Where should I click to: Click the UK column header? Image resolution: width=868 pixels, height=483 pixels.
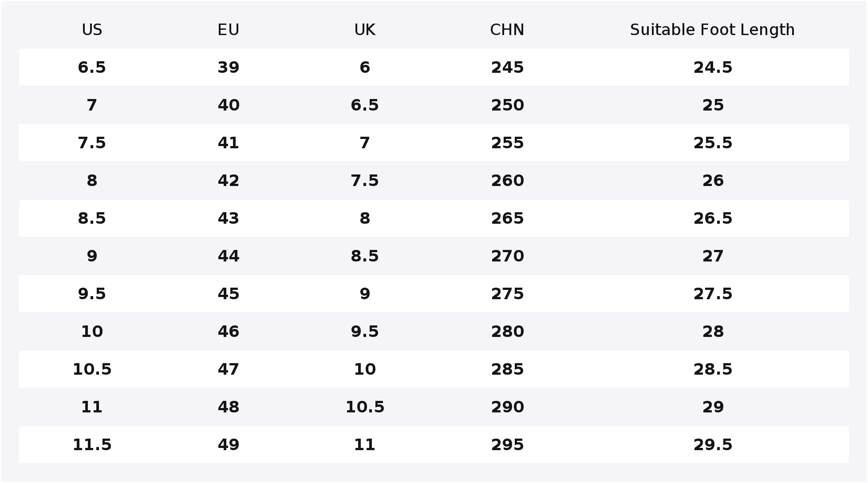click(365, 30)
